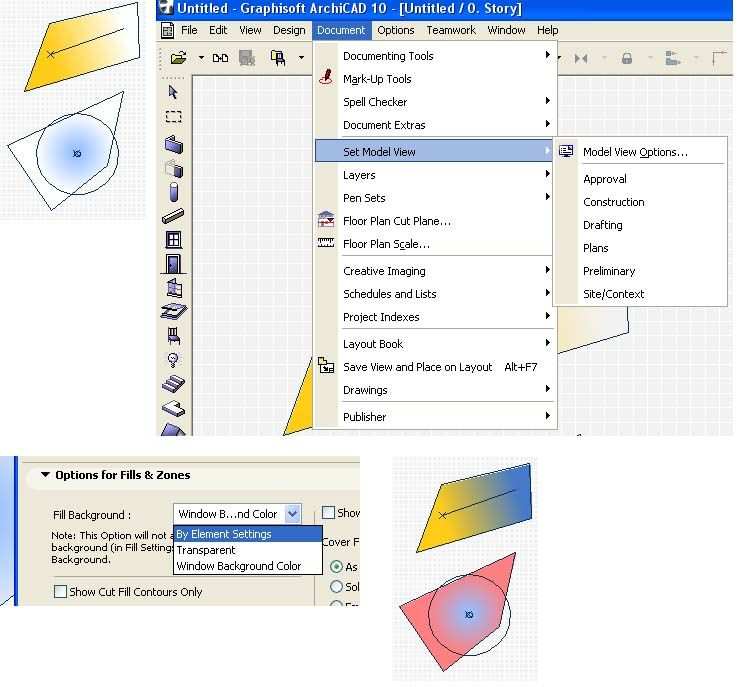Click the Save View and Place icon

tap(326, 365)
